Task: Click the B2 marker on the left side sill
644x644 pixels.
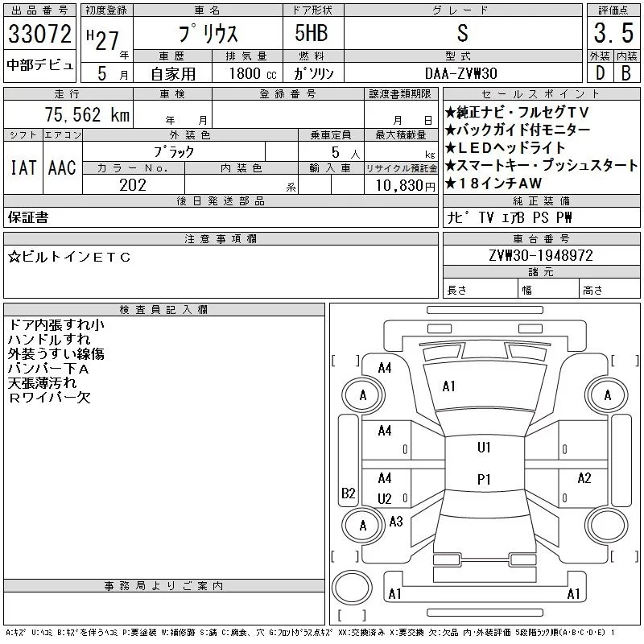Action: pyautogui.click(x=348, y=493)
